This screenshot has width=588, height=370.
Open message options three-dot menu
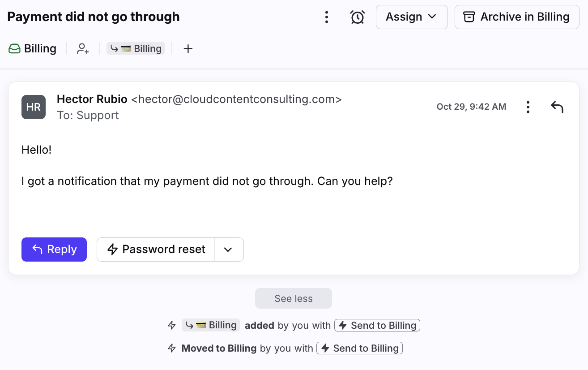click(528, 107)
